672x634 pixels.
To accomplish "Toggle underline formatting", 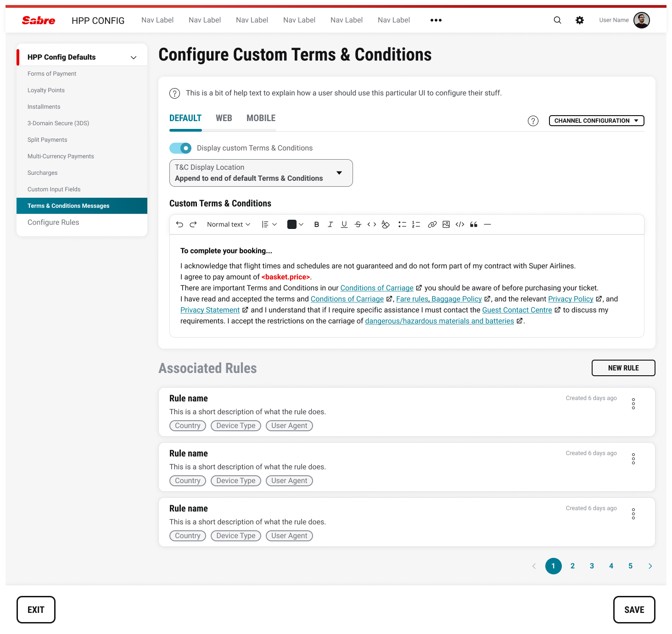I will (344, 224).
